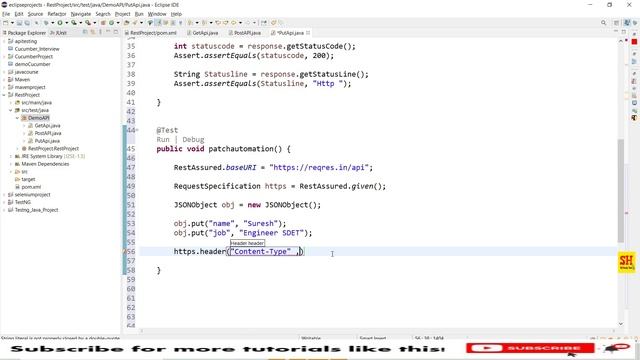640x360 pixels.
Task: Switch to the JUnit view tab
Action: click(58, 33)
